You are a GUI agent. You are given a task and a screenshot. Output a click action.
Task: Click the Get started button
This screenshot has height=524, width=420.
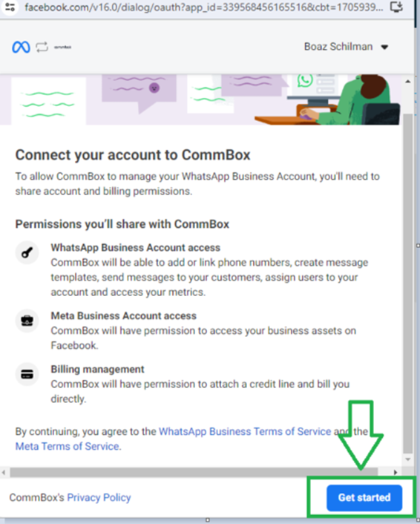(x=364, y=497)
